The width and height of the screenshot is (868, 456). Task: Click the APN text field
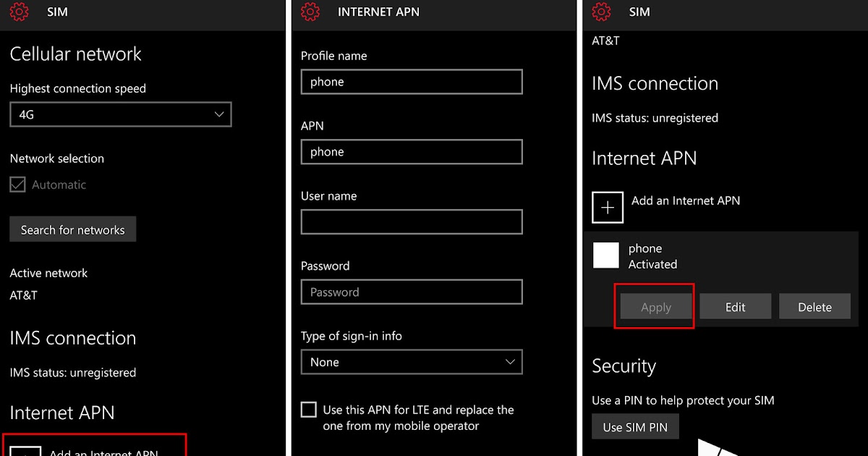[412, 152]
